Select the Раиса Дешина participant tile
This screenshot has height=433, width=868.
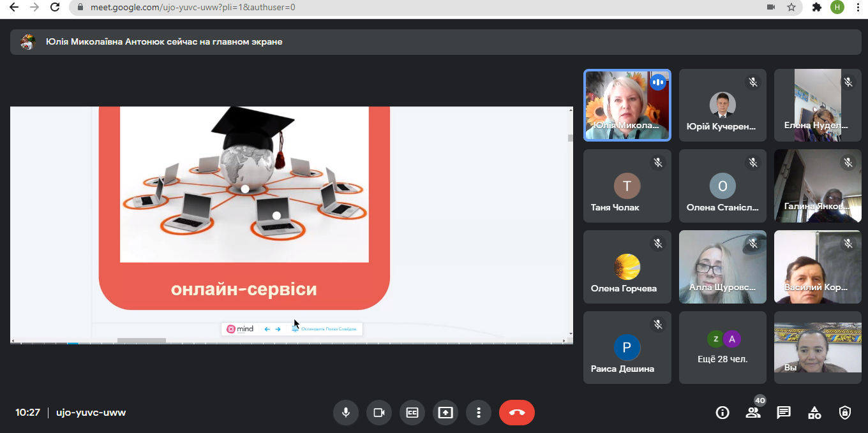tap(627, 348)
